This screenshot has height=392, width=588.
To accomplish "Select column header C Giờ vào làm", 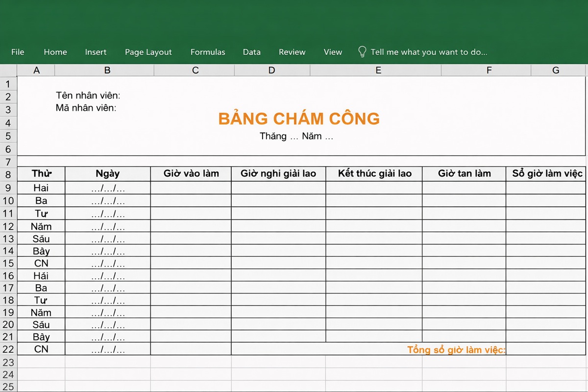I will (191, 173).
